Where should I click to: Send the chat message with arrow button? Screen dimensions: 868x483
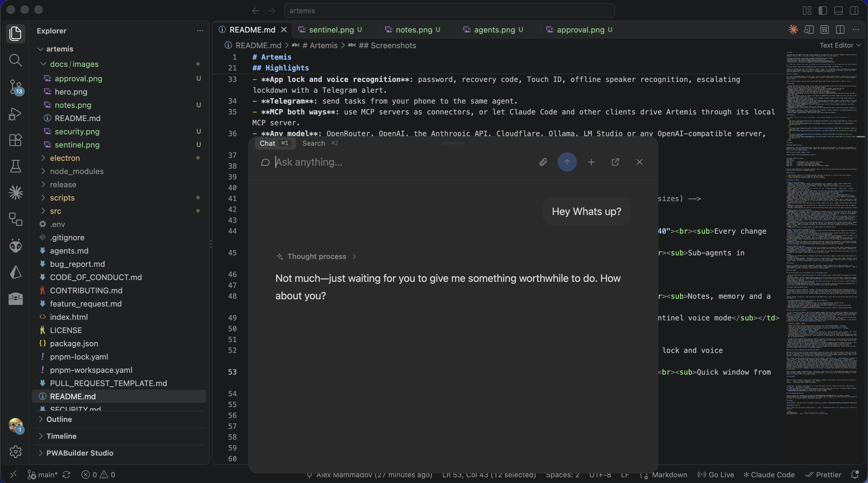pyautogui.click(x=567, y=162)
